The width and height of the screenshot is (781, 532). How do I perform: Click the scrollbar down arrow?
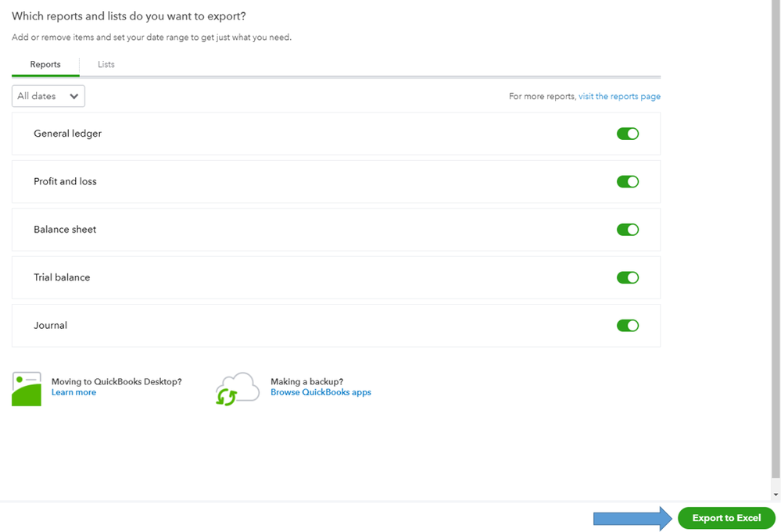775,495
